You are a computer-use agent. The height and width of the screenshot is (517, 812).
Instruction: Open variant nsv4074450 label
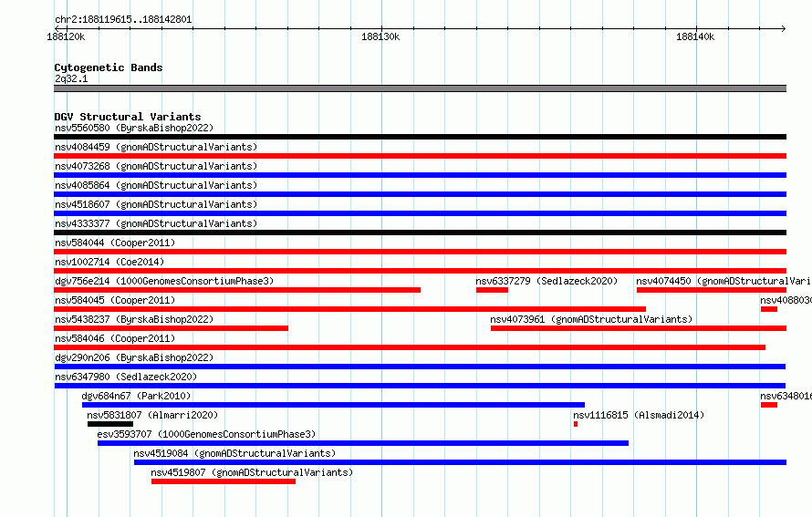pos(724,281)
